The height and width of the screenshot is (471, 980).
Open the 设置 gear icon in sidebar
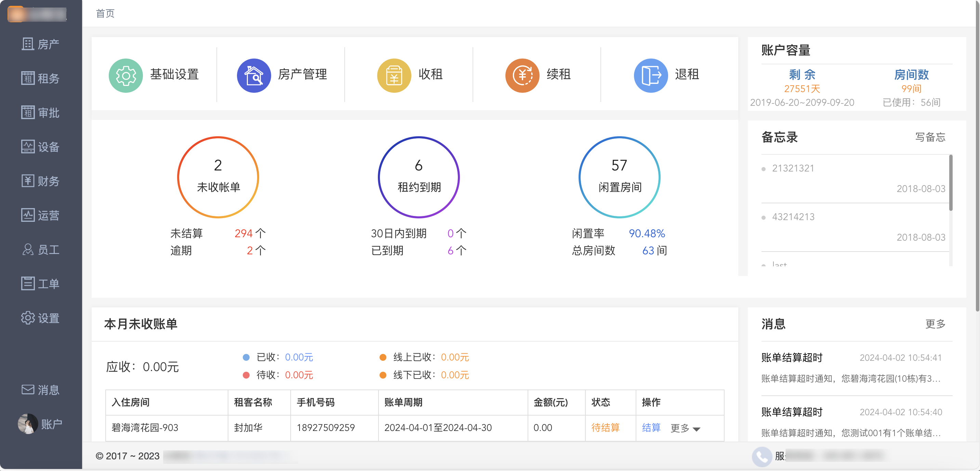[x=28, y=318]
